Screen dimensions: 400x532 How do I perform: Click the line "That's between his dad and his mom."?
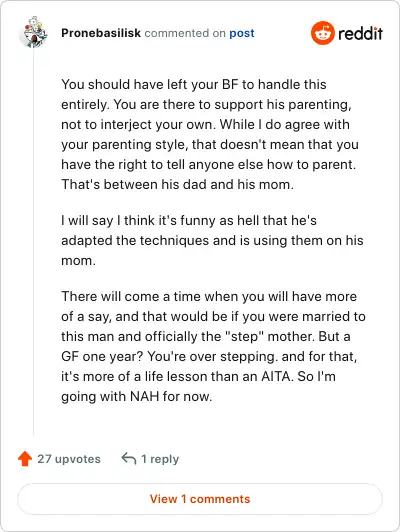(x=177, y=185)
